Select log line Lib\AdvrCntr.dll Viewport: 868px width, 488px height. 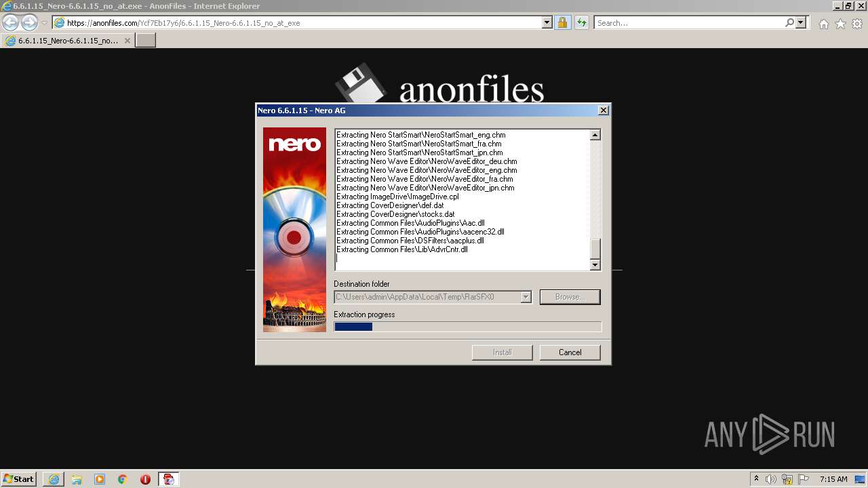click(x=402, y=249)
